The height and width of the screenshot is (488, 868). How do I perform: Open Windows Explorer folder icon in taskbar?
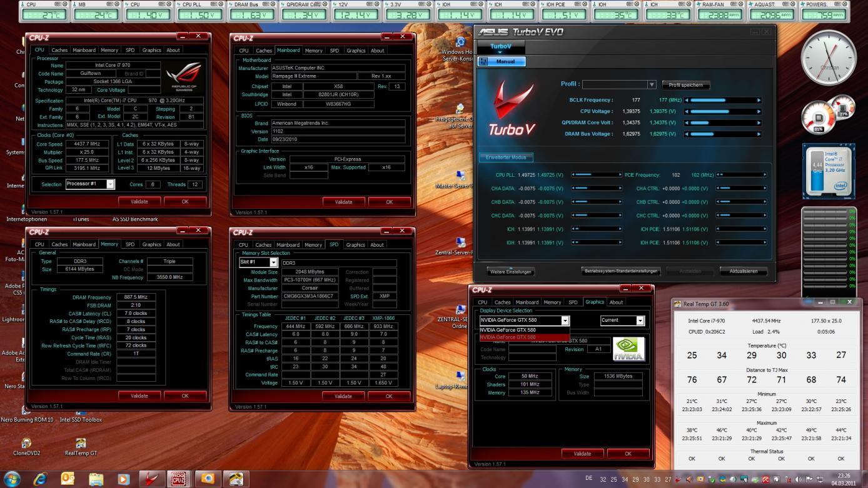[x=96, y=479]
